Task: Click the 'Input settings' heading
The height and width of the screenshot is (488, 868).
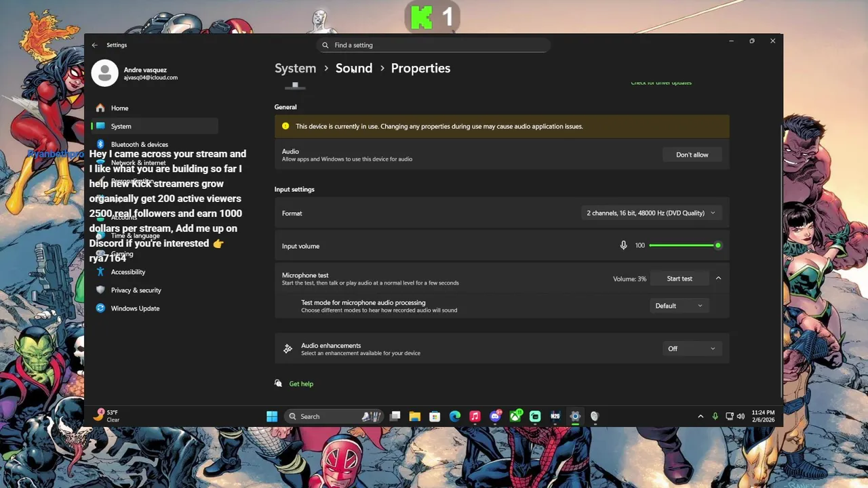Action: [x=294, y=189]
